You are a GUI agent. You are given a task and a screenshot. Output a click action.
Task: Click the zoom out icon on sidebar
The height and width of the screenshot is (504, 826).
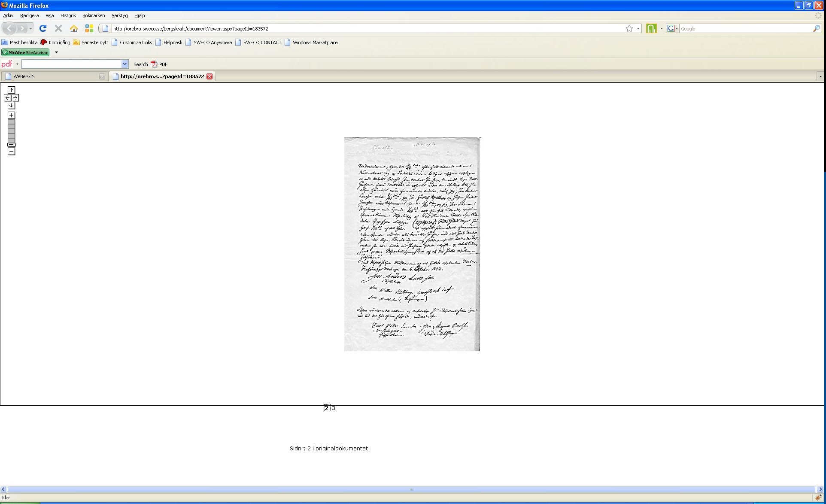tap(11, 152)
